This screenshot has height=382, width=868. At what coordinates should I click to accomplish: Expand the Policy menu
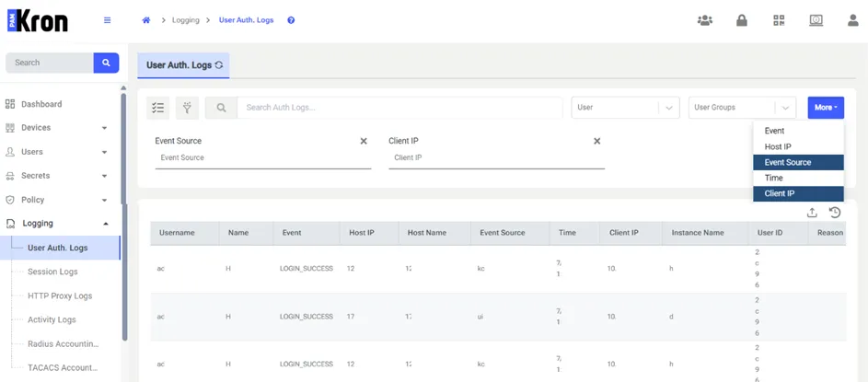coord(60,200)
